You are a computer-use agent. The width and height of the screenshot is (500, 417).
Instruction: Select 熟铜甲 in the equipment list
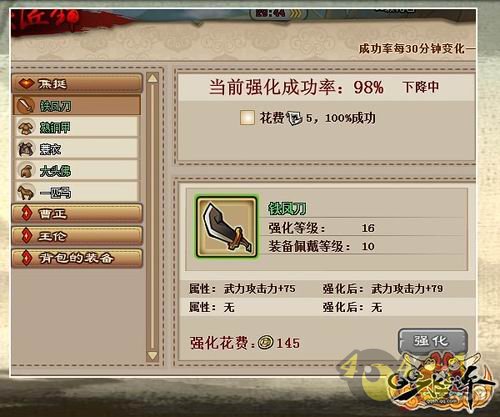76,127
